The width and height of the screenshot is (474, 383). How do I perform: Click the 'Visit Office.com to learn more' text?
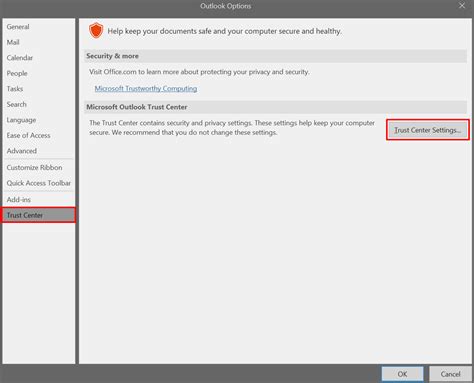point(199,72)
